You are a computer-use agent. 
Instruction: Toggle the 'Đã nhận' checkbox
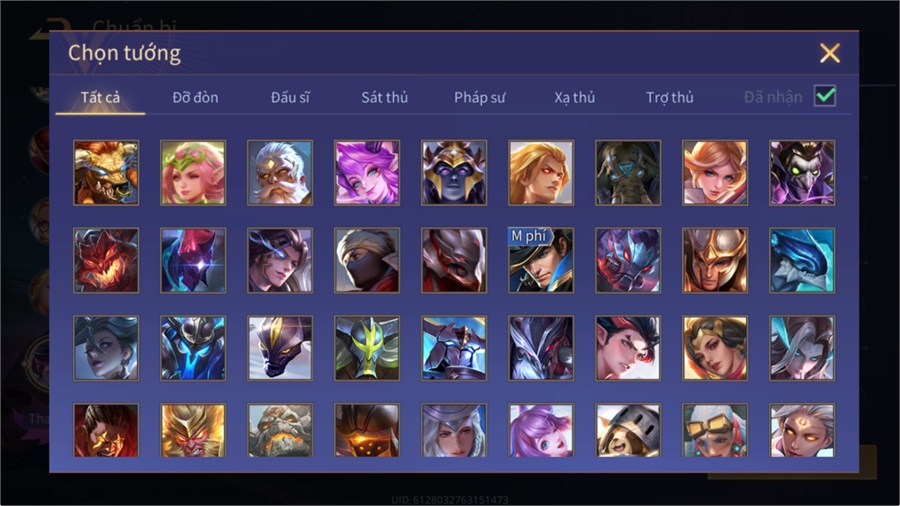point(825,96)
